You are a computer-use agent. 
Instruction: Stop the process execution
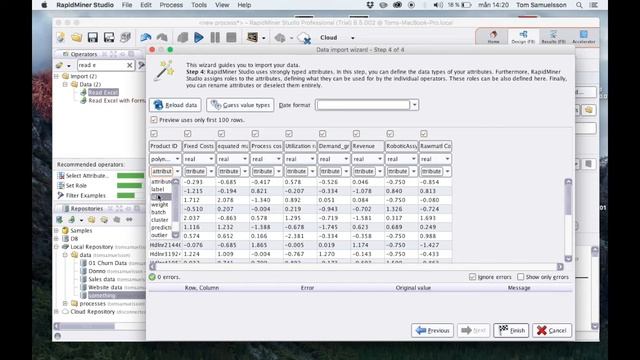coord(231,38)
